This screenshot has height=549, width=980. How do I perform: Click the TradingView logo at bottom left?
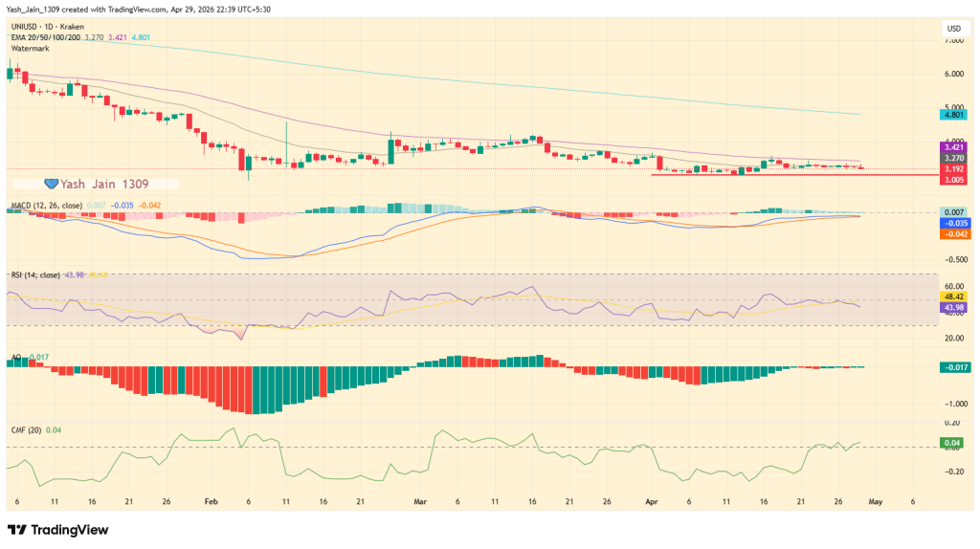[x=58, y=530]
